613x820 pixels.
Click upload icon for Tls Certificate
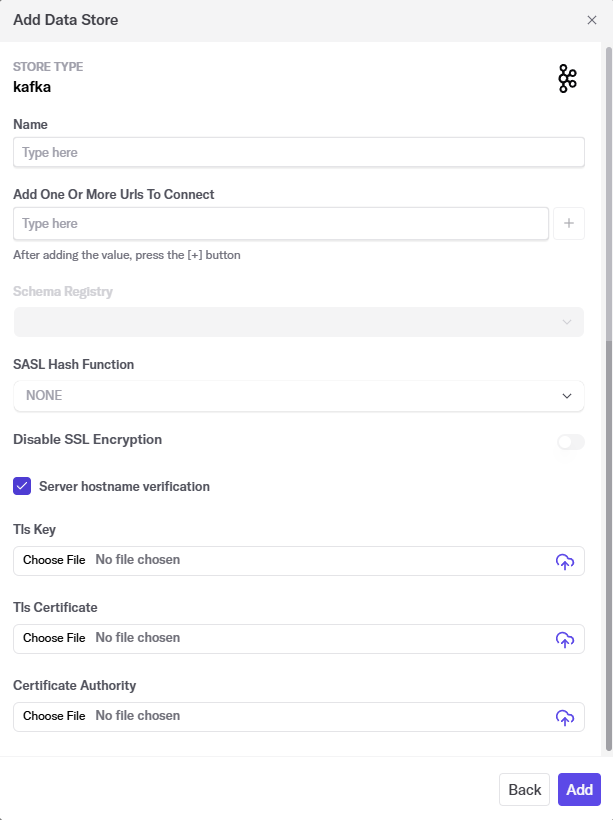click(565, 639)
